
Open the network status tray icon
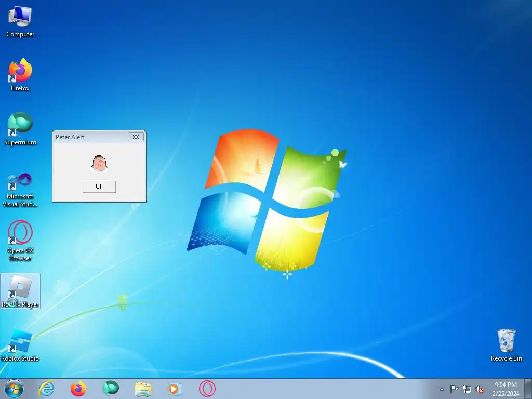(467, 390)
